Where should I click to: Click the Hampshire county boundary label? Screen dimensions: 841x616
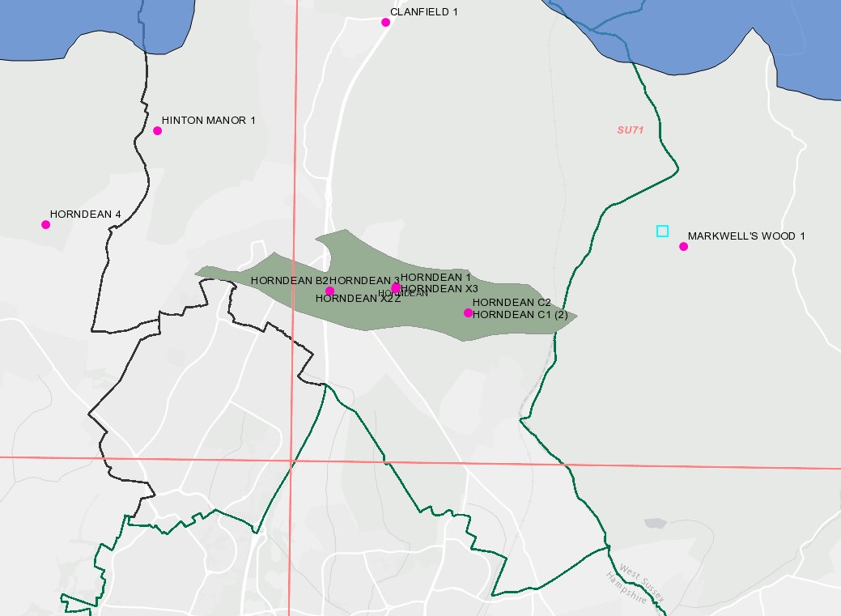627,588
